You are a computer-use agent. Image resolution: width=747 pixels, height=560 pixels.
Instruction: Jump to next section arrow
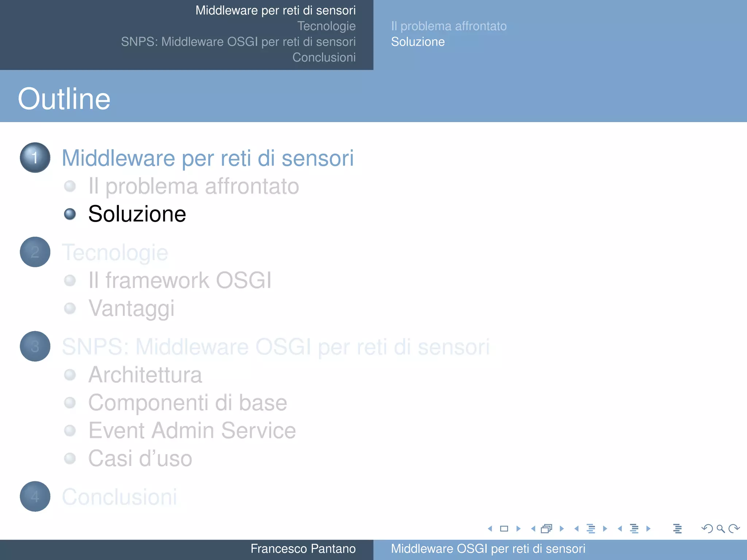[x=649, y=529]
